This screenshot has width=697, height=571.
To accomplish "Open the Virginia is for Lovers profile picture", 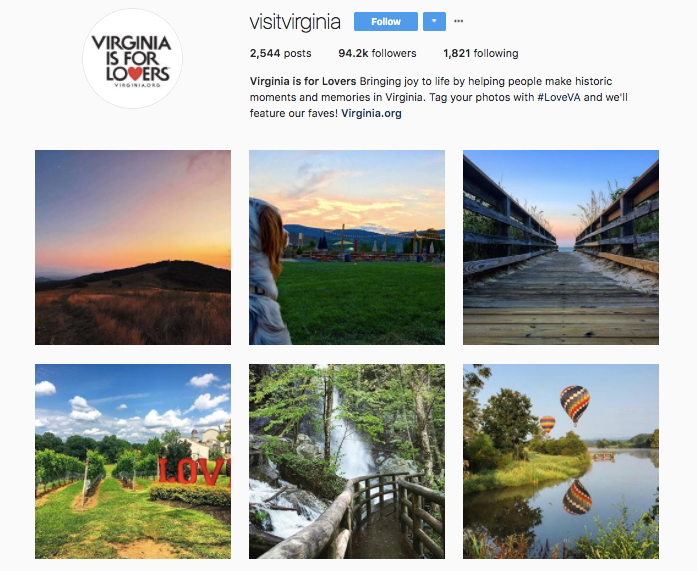I will pos(132,59).
